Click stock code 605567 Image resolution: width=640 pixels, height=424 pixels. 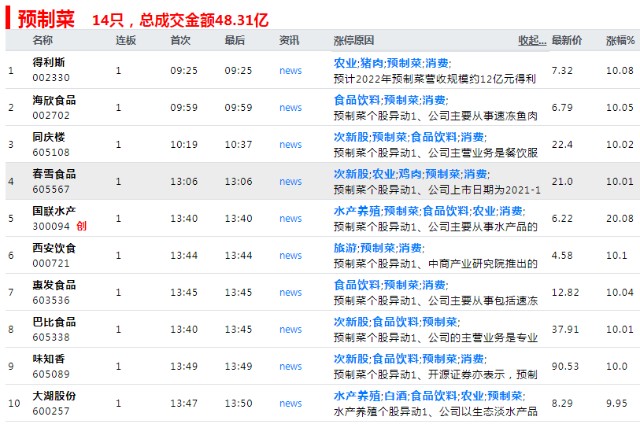pos(51,189)
